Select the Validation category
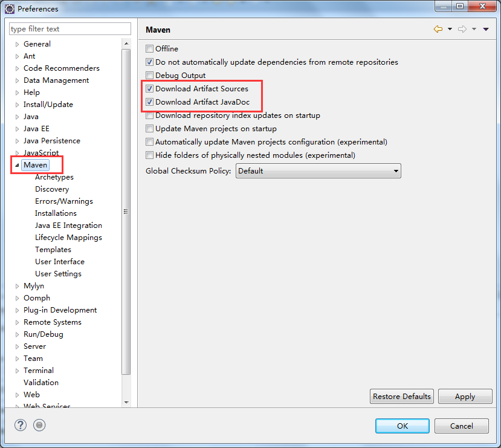The image size is (501, 448). (x=41, y=383)
